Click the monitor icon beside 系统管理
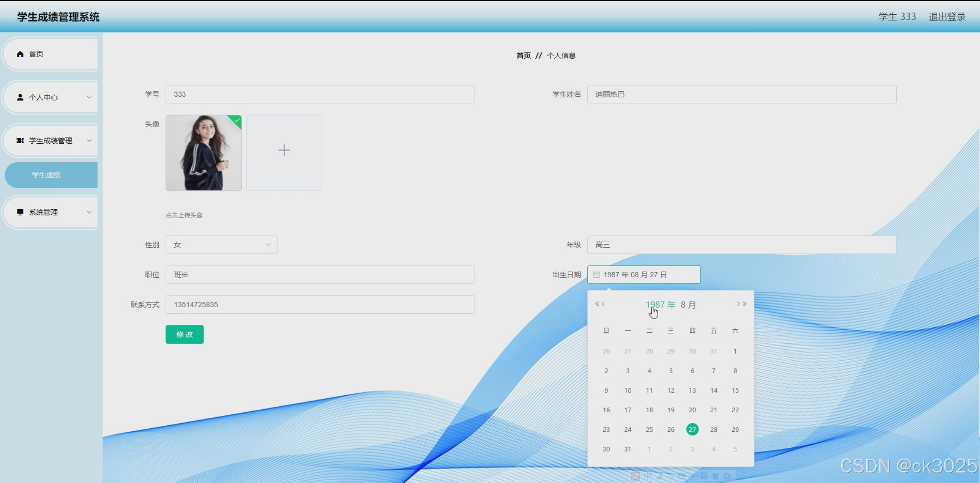The width and height of the screenshot is (980, 483). click(20, 212)
